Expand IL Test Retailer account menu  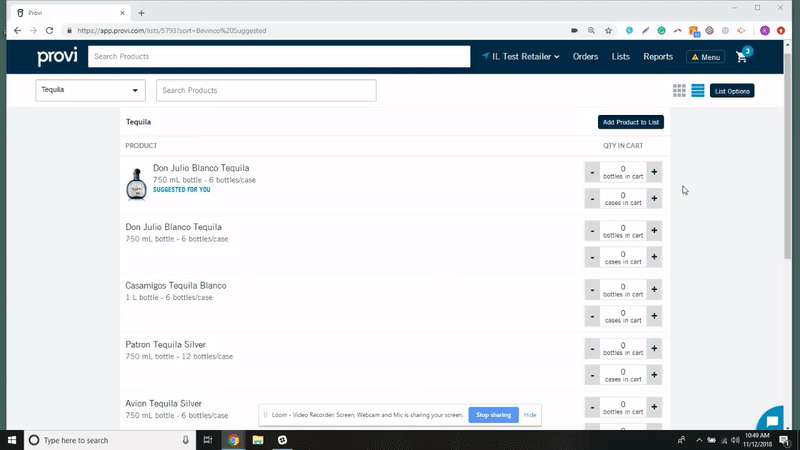(x=521, y=57)
